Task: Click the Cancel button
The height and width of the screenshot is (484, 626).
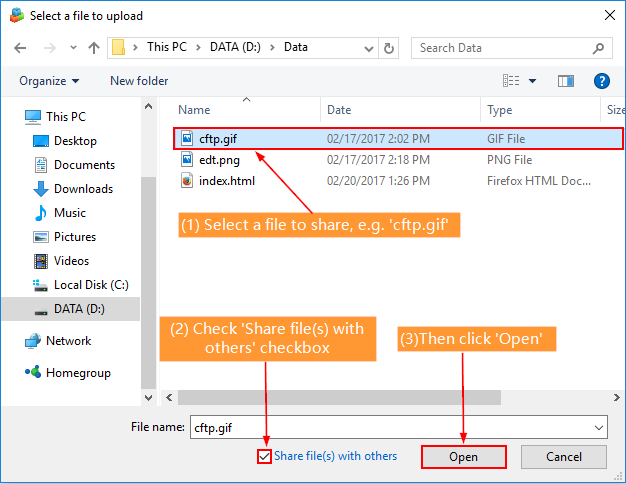Action: tap(563, 457)
